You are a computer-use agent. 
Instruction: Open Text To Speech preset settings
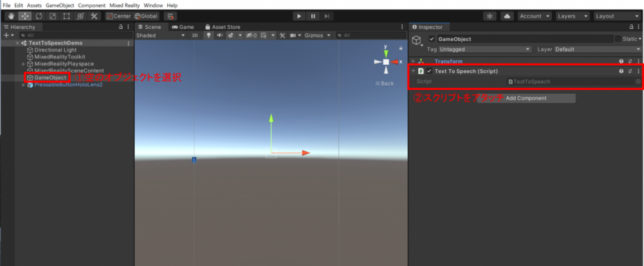(x=630, y=71)
